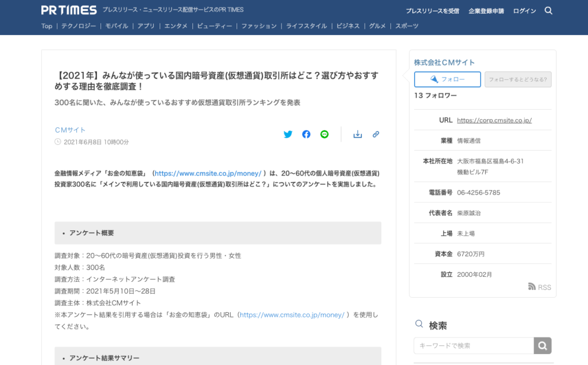Open the グルメ category
This screenshot has width=588, height=365.
pos(377,26)
